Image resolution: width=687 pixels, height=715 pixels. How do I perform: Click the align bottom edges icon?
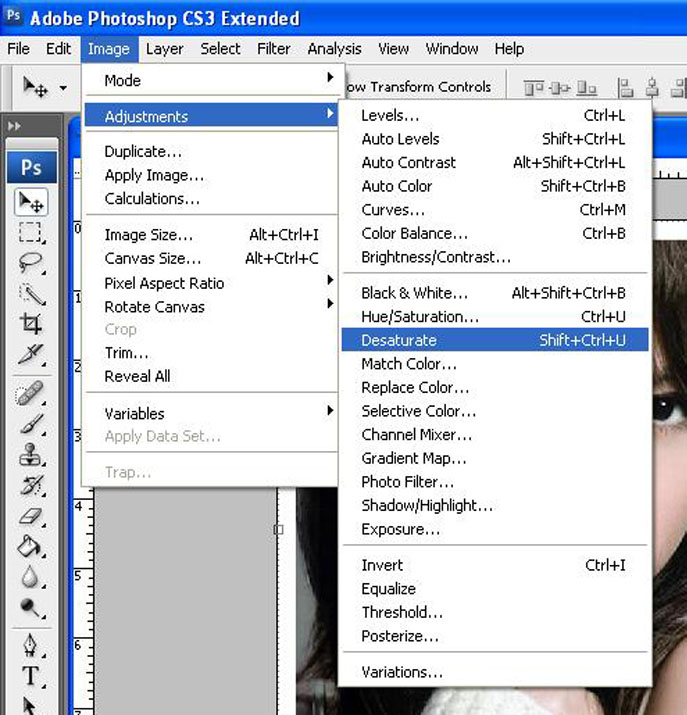coord(586,87)
